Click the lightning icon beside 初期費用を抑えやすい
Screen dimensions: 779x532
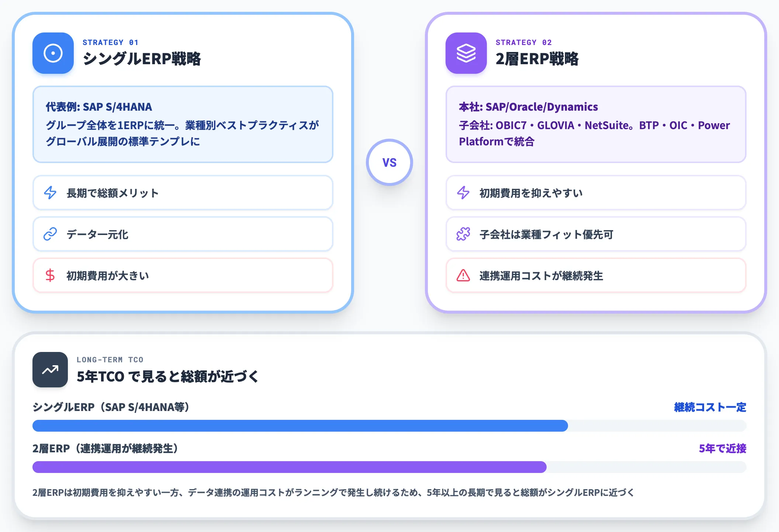(x=463, y=193)
